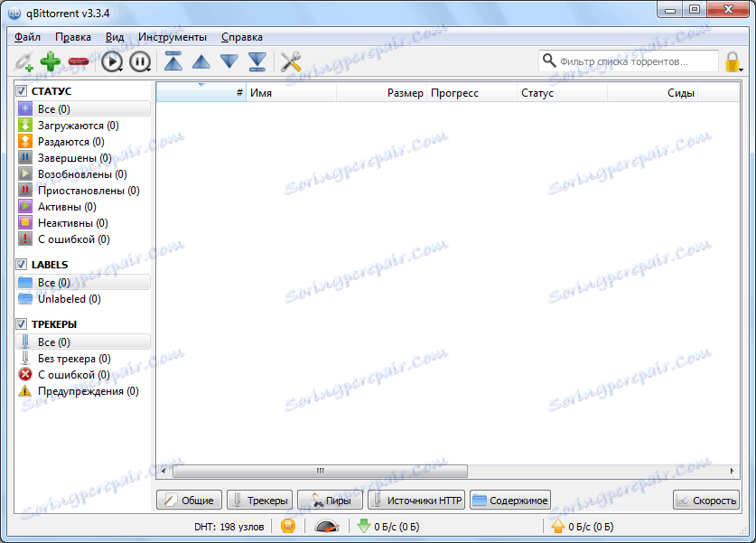Open the Инструменты menu
This screenshot has width=756, height=543.
tap(173, 37)
